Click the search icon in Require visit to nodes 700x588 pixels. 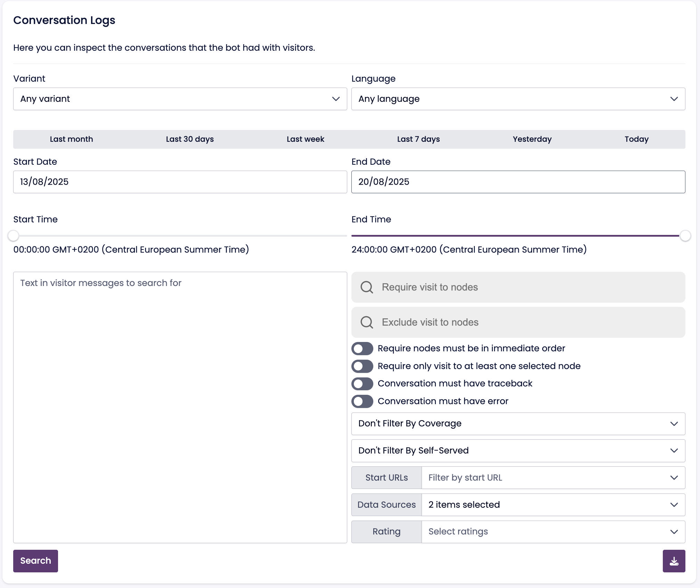[367, 287]
